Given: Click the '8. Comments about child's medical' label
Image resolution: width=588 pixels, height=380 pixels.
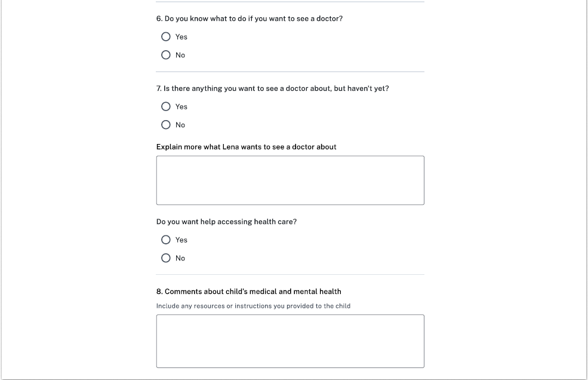Looking at the screenshot, I should click(x=249, y=292).
